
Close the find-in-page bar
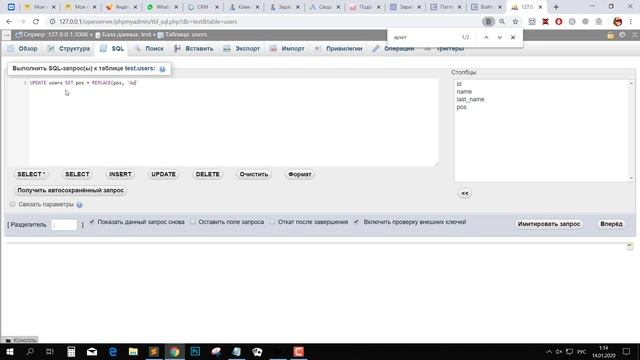[513, 37]
